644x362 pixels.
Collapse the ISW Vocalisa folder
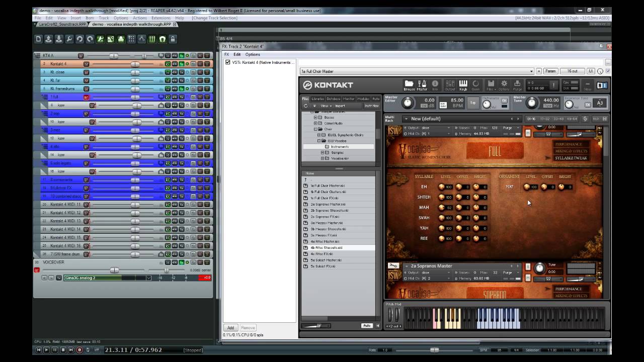tap(319, 141)
